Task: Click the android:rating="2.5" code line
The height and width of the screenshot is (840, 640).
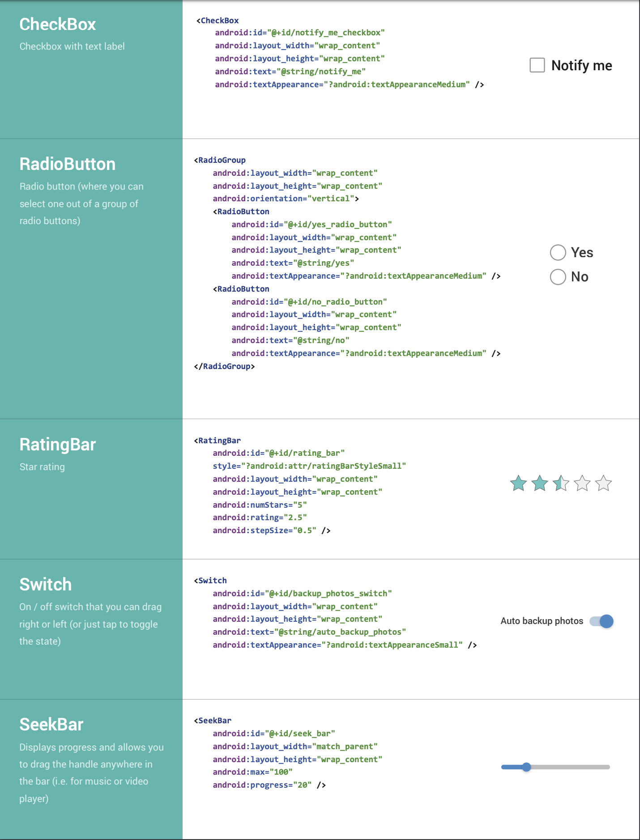Action: click(x=260, y=518)
